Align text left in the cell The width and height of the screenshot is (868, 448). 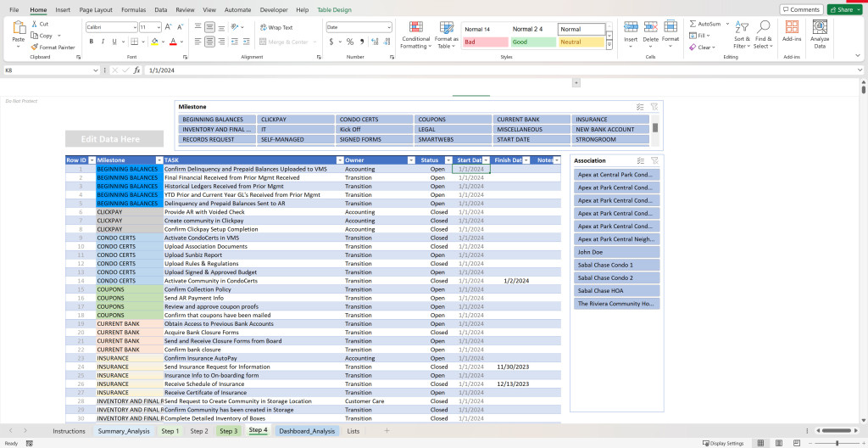pos(198,42)
